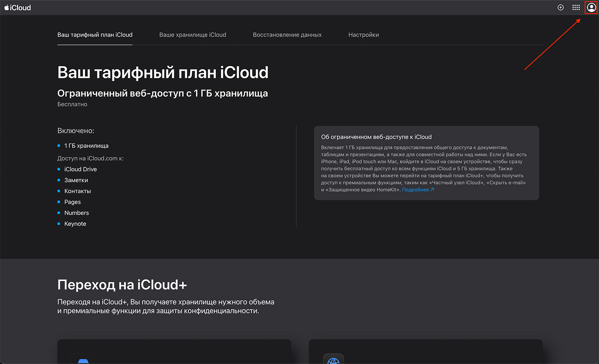Image resolution: width=599 pixels, height=364 pixels.
Task: Open the 'Восстановление данных' tab
Action: click(x=287, y=35)
